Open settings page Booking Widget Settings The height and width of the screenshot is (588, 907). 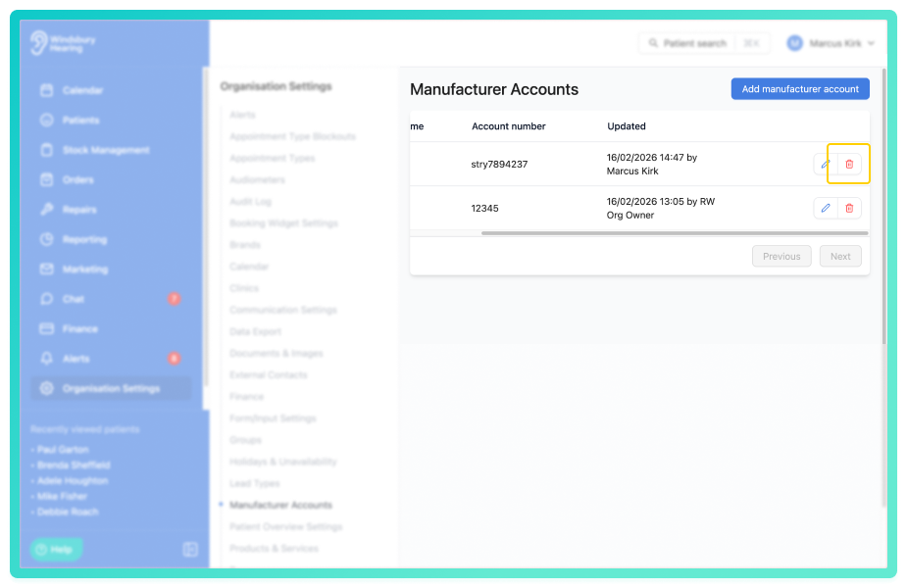click(x=283, y=223)
